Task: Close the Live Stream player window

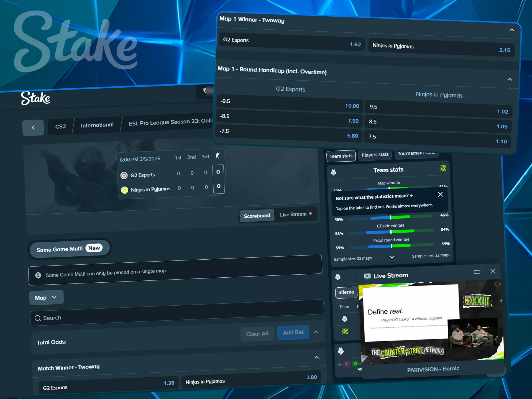Action: pyautogui.click(x=493, y=271)
